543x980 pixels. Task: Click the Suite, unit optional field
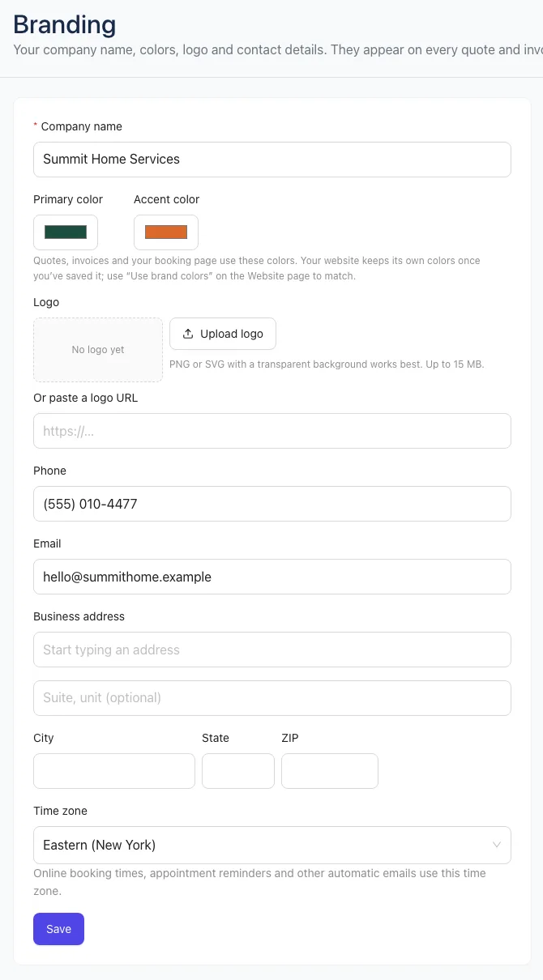(x=271, y=698)
